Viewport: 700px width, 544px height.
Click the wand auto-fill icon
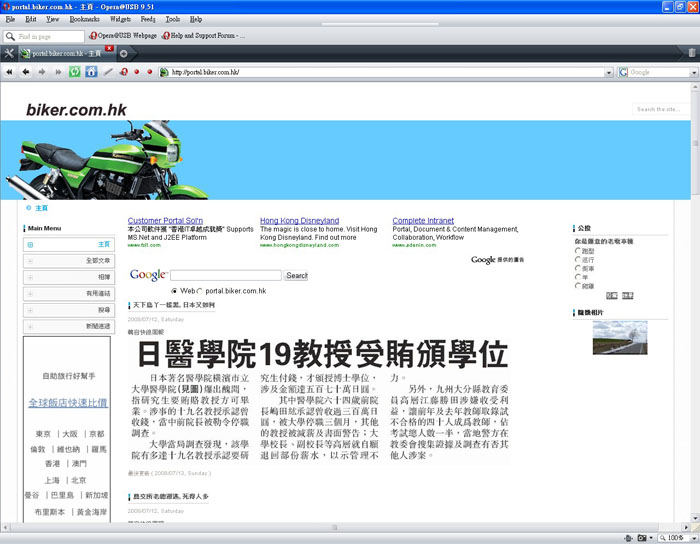coord(107,72)
